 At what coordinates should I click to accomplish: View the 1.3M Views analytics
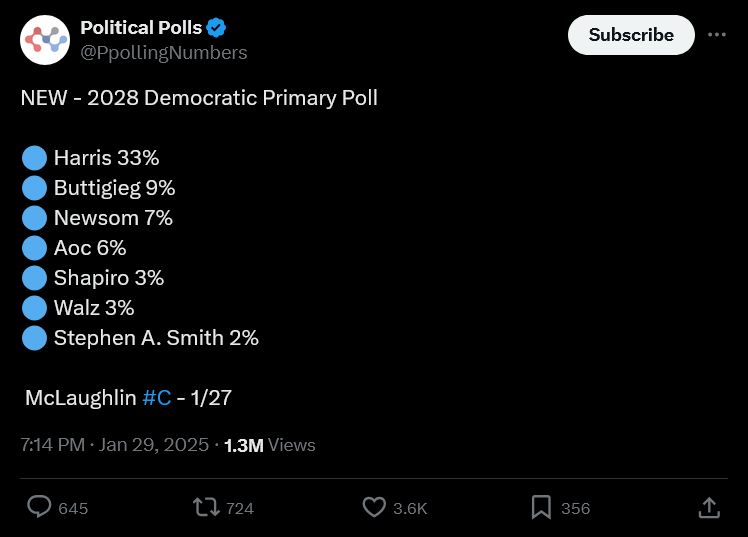(269, 445)
